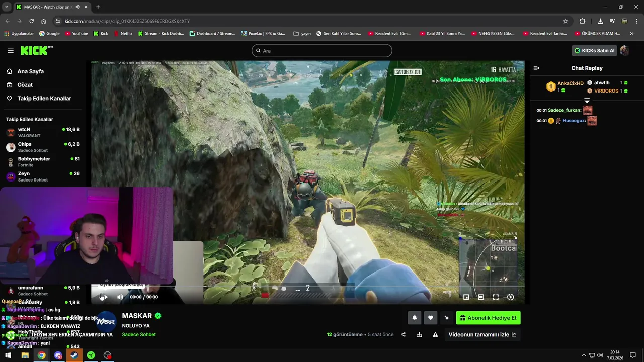This screenshot has width=644, height=362.
Task: Open the browser extensions puzzle icon
Action: (x=582, y=21)
